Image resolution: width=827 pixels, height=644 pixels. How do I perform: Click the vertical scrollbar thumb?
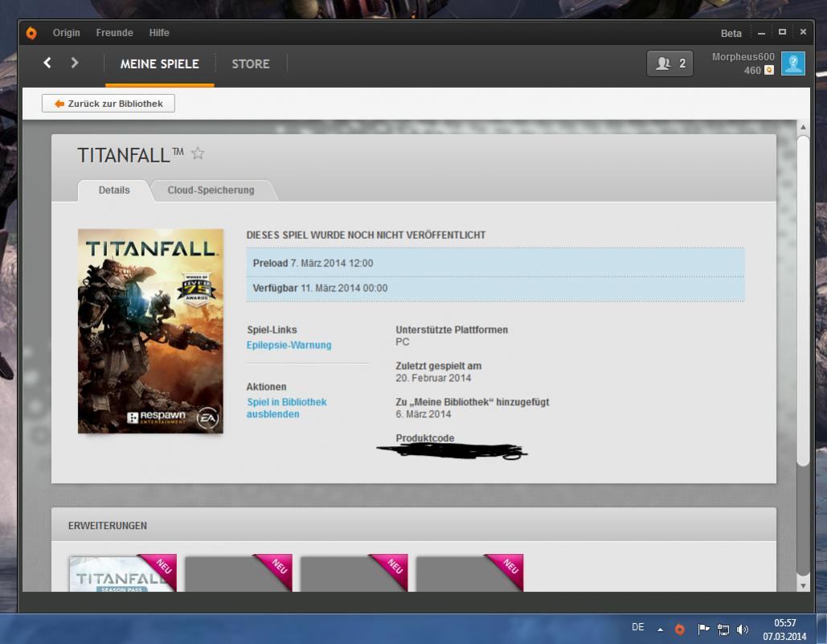(x=803, y=301)
